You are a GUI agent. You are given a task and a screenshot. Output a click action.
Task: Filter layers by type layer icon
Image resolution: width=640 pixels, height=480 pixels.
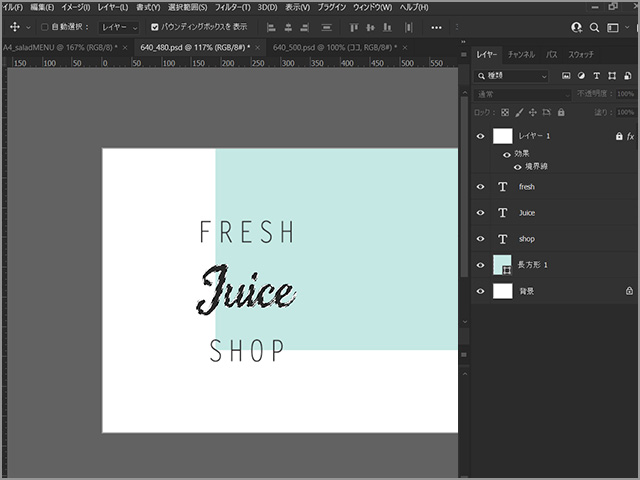(x=596, y=76)
